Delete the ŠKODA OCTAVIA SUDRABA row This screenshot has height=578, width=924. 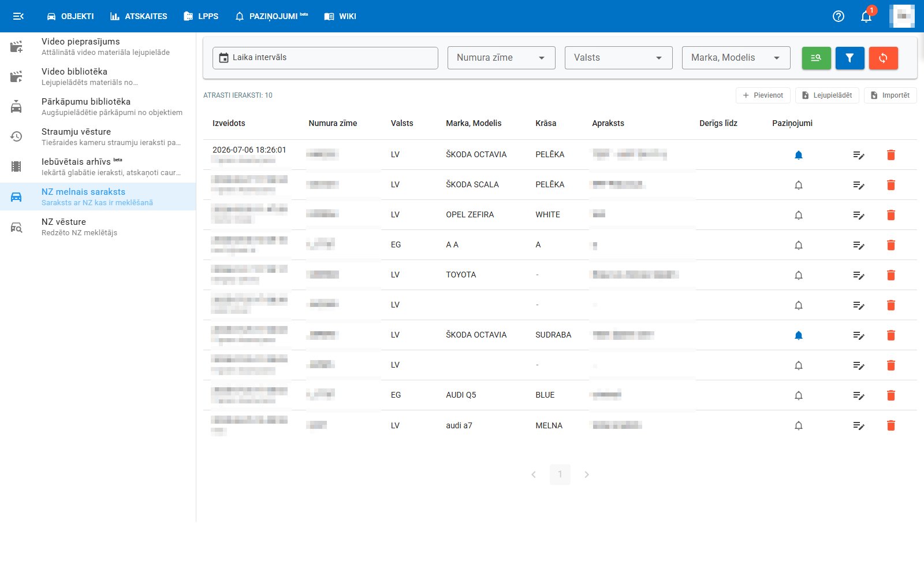click(891, 335)
